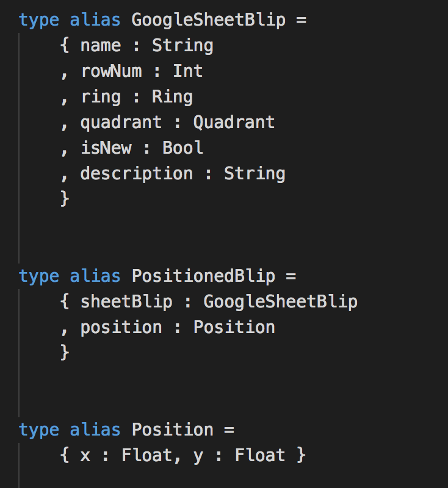Click the closing brace of the GoogleSheetBlip record
The height and width of the screenshot is (488, 448).
click(65, 199)
